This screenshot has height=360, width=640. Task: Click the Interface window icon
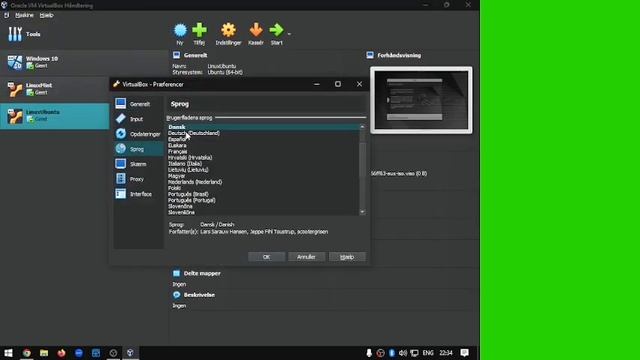pyautogui.click(x=120, y=193)
